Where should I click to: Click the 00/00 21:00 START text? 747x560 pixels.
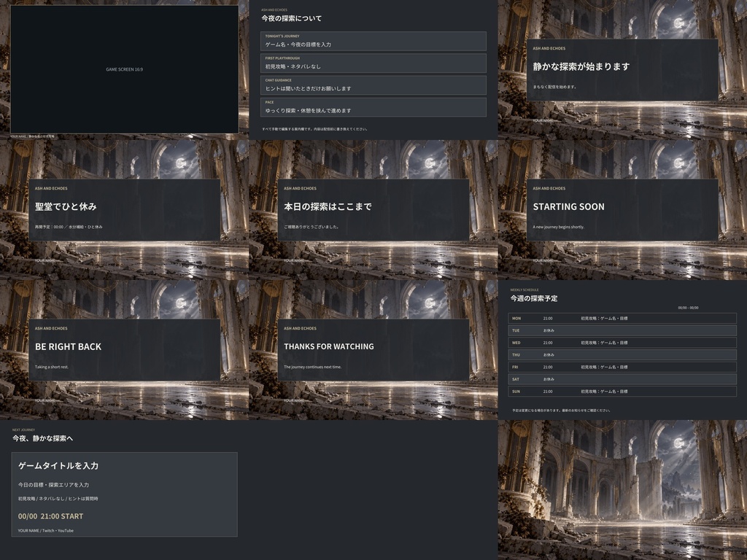click(50, 516)
